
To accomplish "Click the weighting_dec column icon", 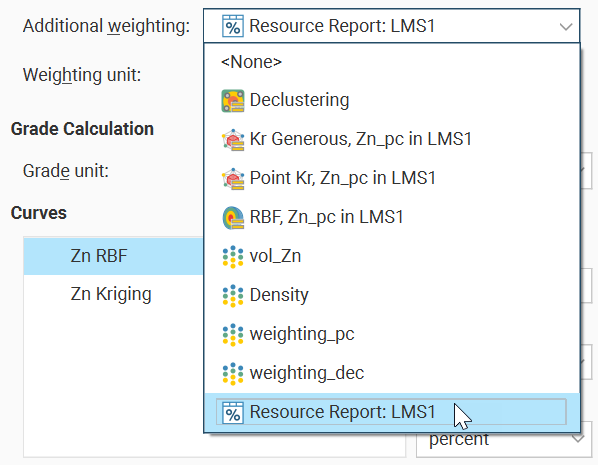I will [233, 373].
